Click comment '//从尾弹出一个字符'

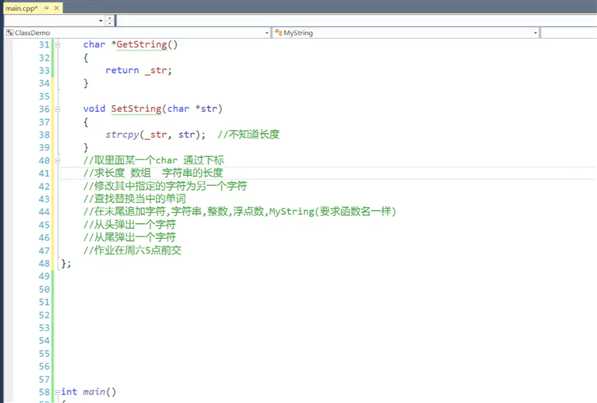(129, 237)
